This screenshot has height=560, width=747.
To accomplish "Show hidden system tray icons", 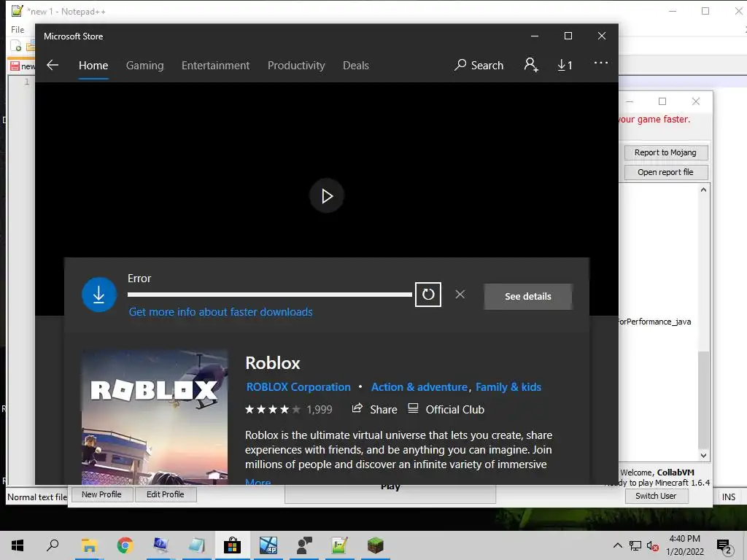I will (x=617, y=545).
